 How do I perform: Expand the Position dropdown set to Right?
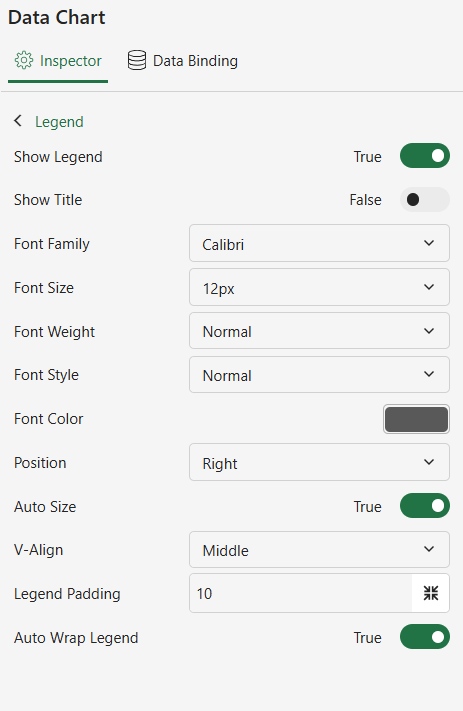pos(319,463)
